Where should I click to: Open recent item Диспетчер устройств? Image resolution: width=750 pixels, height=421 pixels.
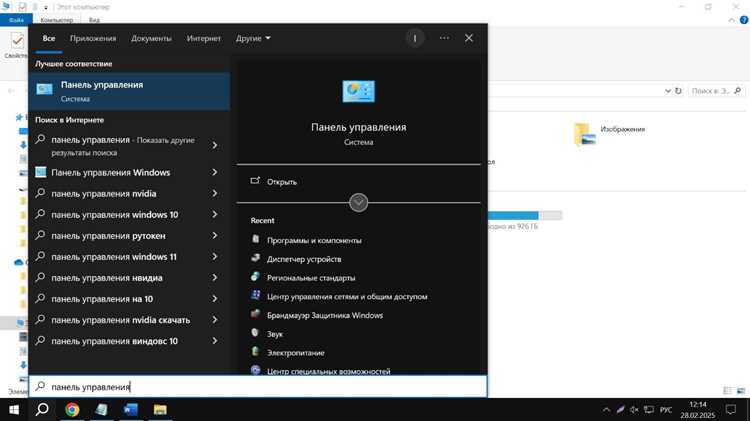coord(304,259)
